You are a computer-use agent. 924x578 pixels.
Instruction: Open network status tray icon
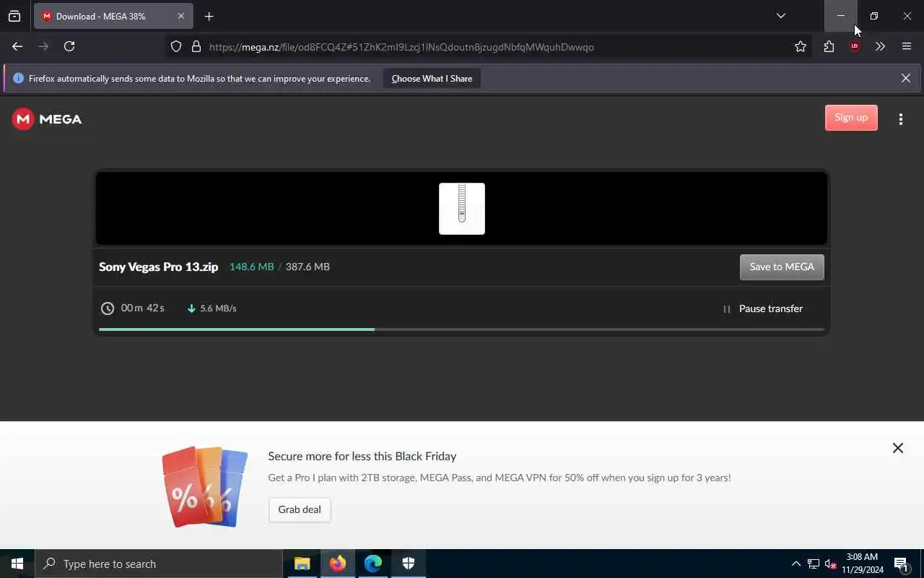[814, 564]
